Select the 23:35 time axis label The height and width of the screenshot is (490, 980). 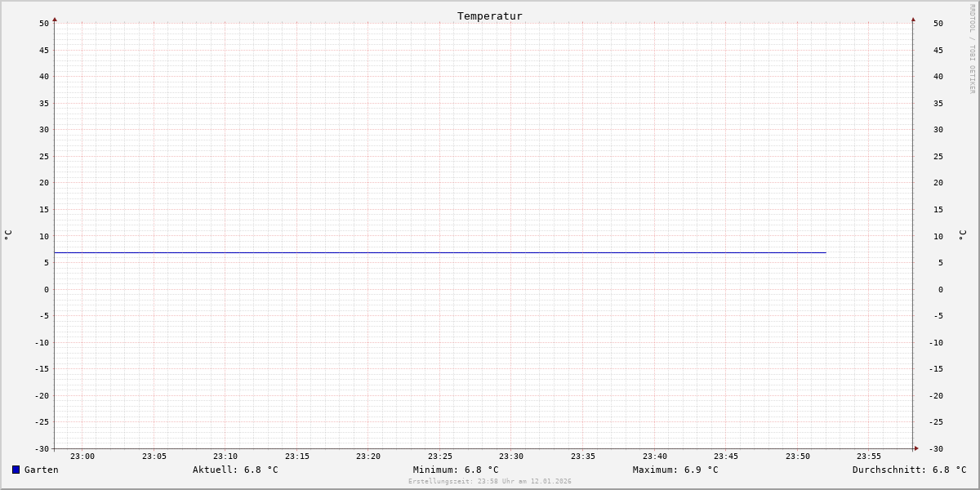coord(583,457)
